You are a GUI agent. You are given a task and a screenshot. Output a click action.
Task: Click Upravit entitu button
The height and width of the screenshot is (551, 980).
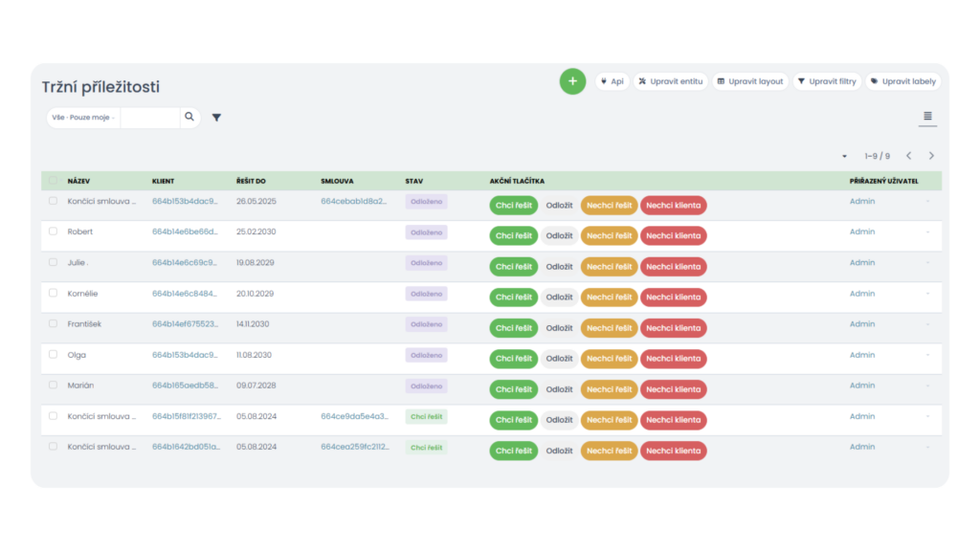point(670,81)
